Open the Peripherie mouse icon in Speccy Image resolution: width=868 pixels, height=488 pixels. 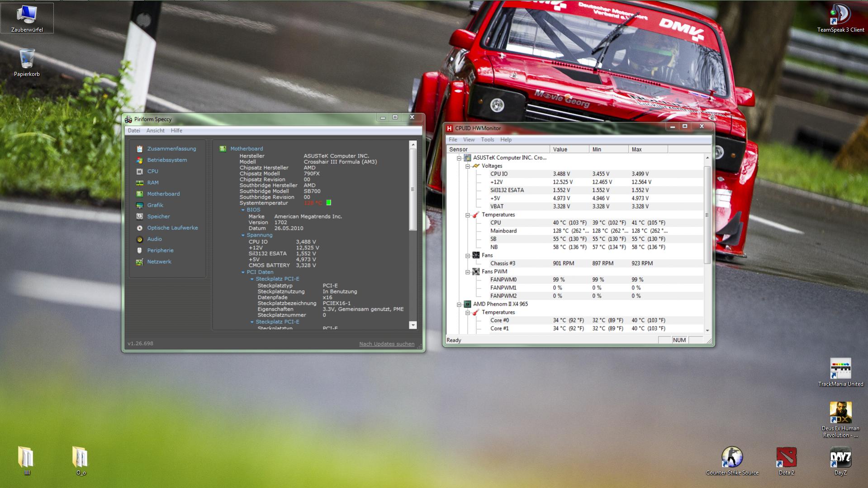tap(139, 251)
